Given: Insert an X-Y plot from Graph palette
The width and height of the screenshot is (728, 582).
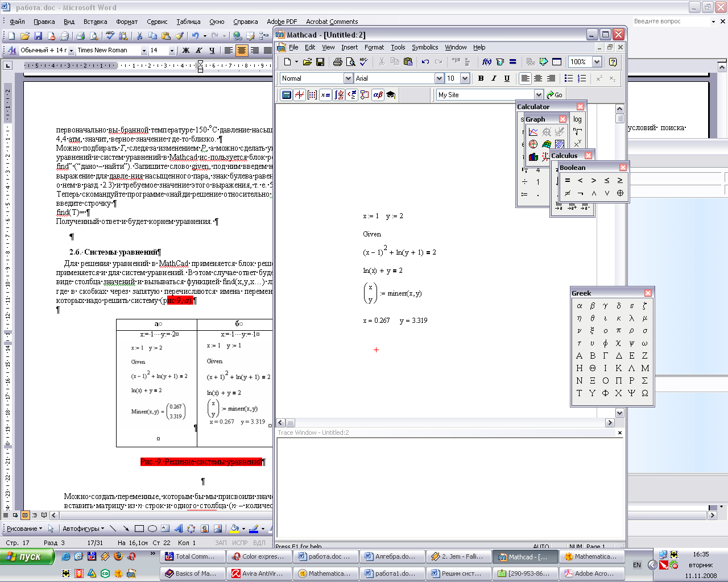Looking at the screenshot, I should (533, 132).
